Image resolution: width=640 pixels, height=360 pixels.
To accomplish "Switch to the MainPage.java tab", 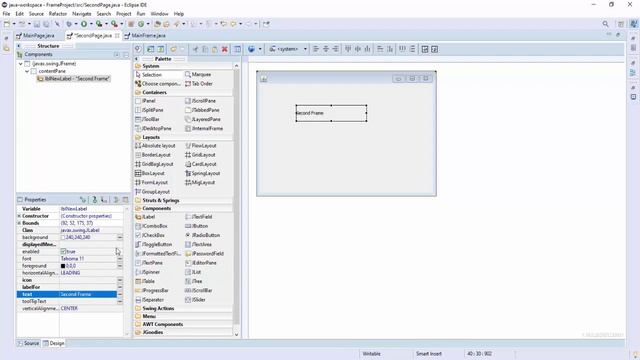I will click(x=35, y=36).
